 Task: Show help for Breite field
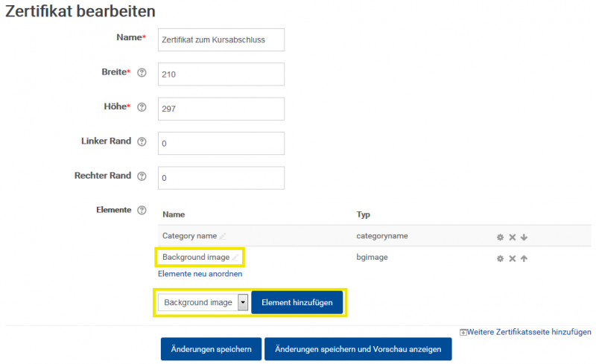coord(142,72)
